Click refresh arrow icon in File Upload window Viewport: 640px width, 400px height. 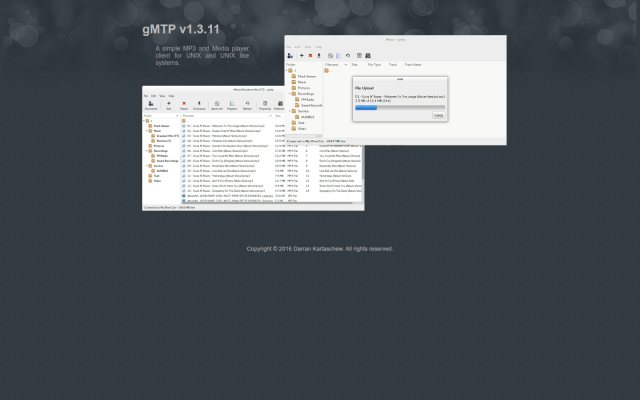tap(348, 56)
